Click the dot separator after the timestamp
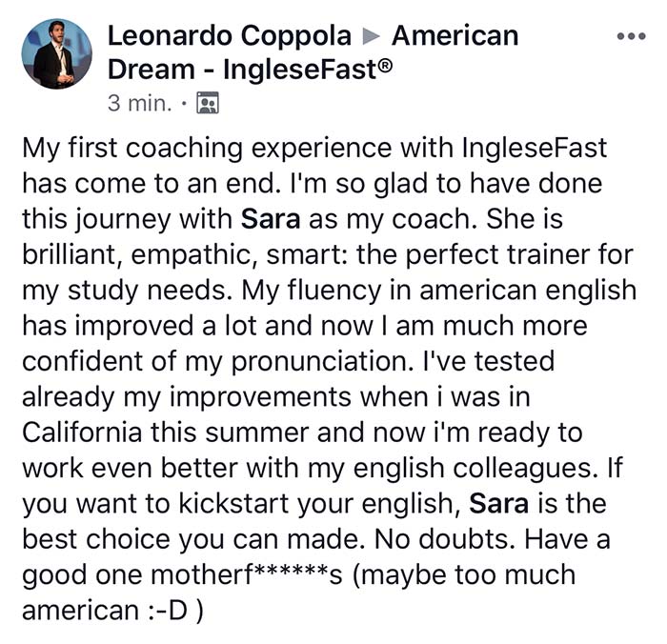The height and width of the screenshot is (644, 667). [183, 103]
